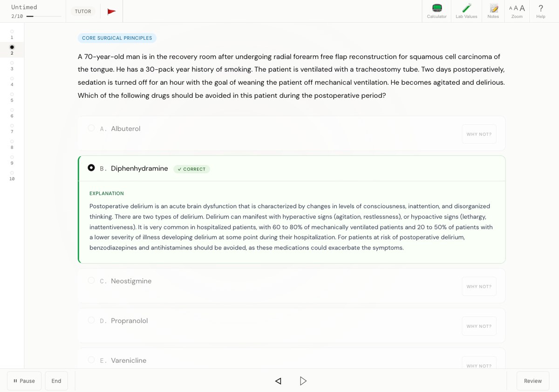The image size is (559, 392).
Task: Click the CORE SURGICAL PRINCIPLES tag
Action: tap(117, 38)
